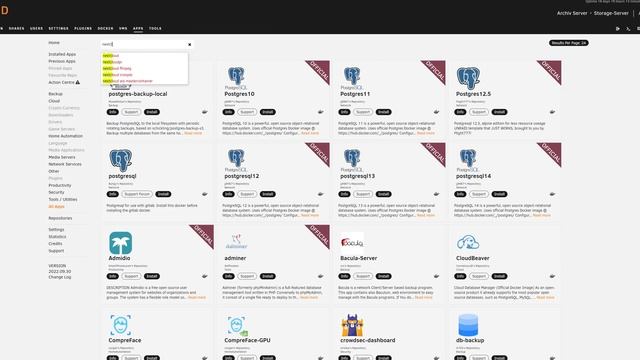
Task: Read more about Bacula-Server
Action: tap(423, 298)
